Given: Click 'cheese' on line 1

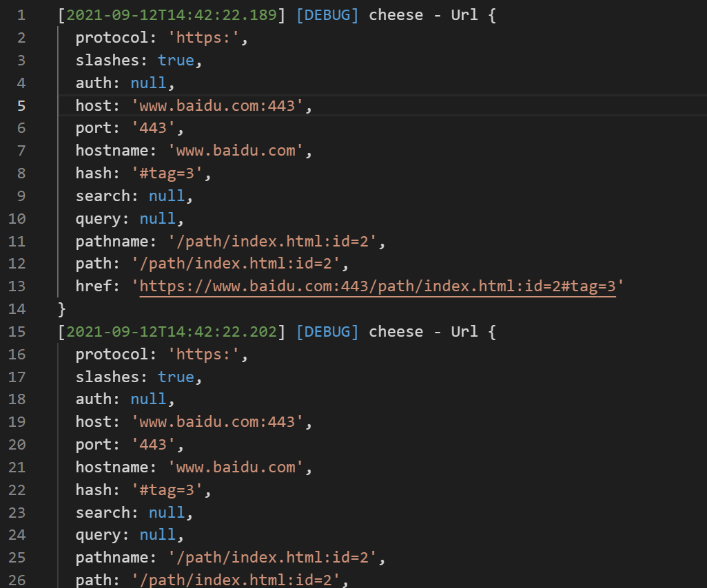Looking at the screenshot, I should (396, 15).
